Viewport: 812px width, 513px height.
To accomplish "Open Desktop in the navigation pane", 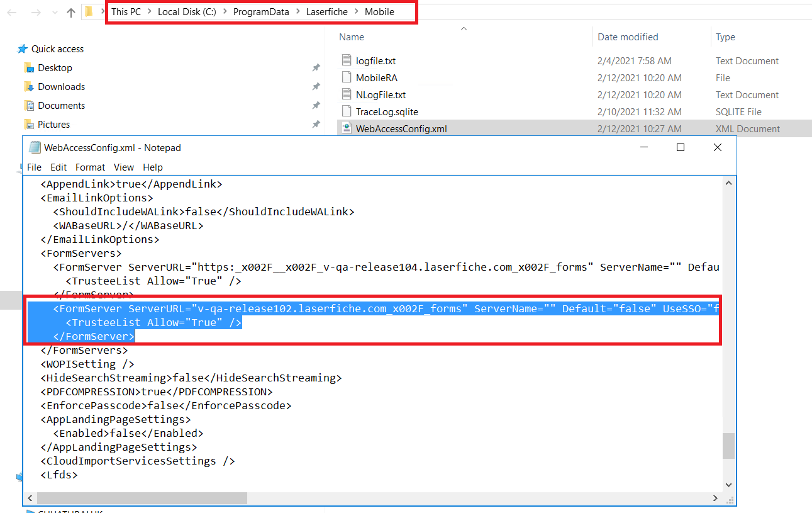I will point(55,67).
